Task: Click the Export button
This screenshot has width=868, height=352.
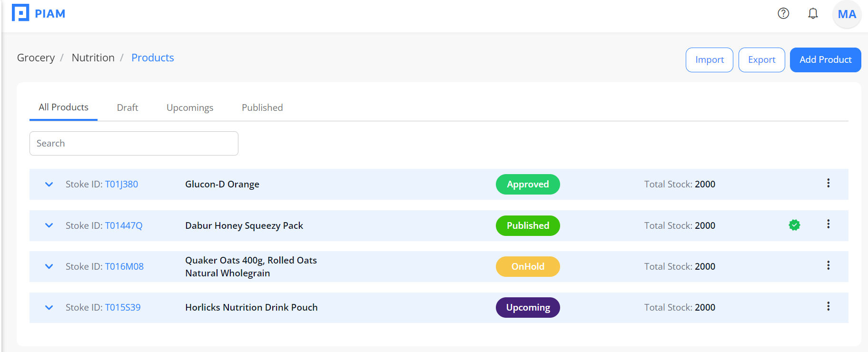Action: 761,60
